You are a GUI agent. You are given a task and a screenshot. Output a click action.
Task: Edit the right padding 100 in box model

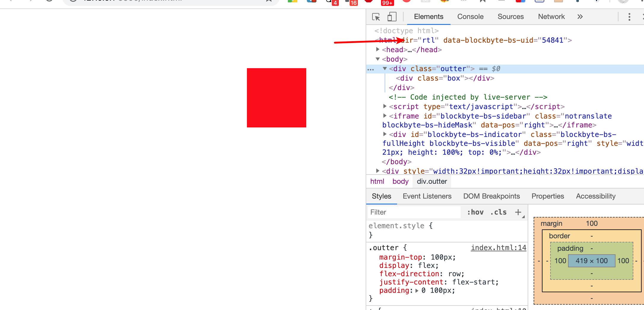click(x=623, y=261)
